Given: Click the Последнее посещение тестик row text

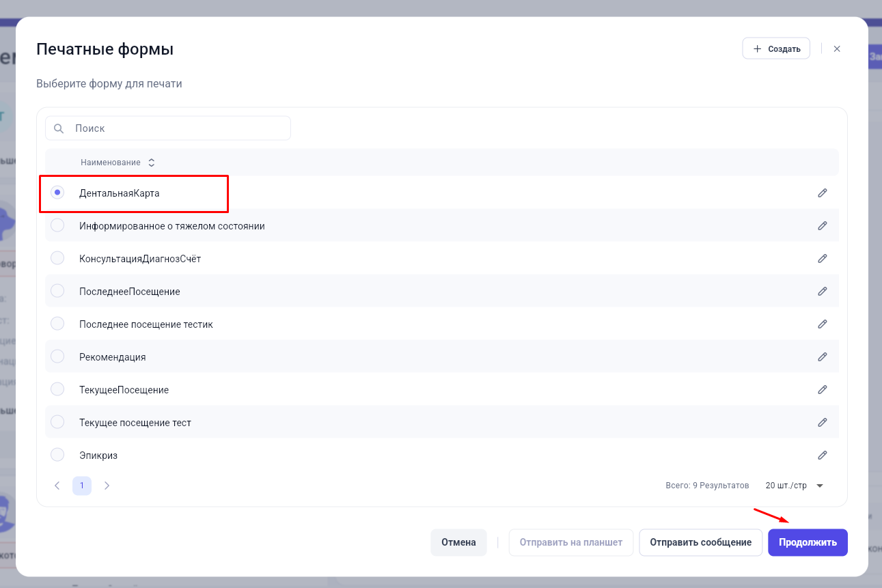Looking at the screenshot, I should click(146, 324).
